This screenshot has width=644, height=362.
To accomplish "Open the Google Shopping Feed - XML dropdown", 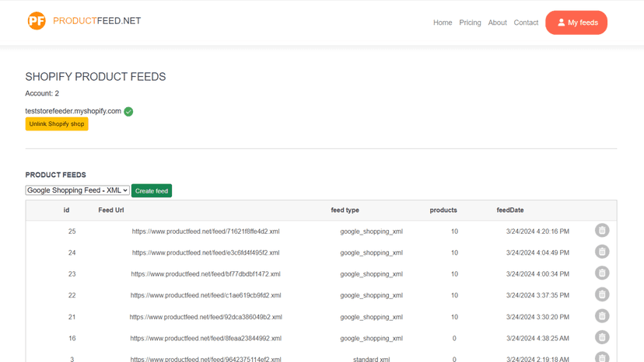I will tap(77, 190).
